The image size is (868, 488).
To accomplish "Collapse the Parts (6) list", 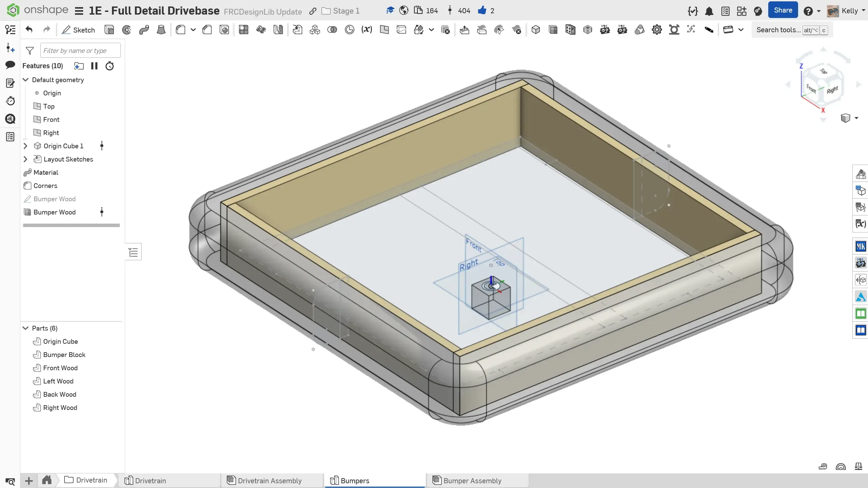I will tap(25, 328).
